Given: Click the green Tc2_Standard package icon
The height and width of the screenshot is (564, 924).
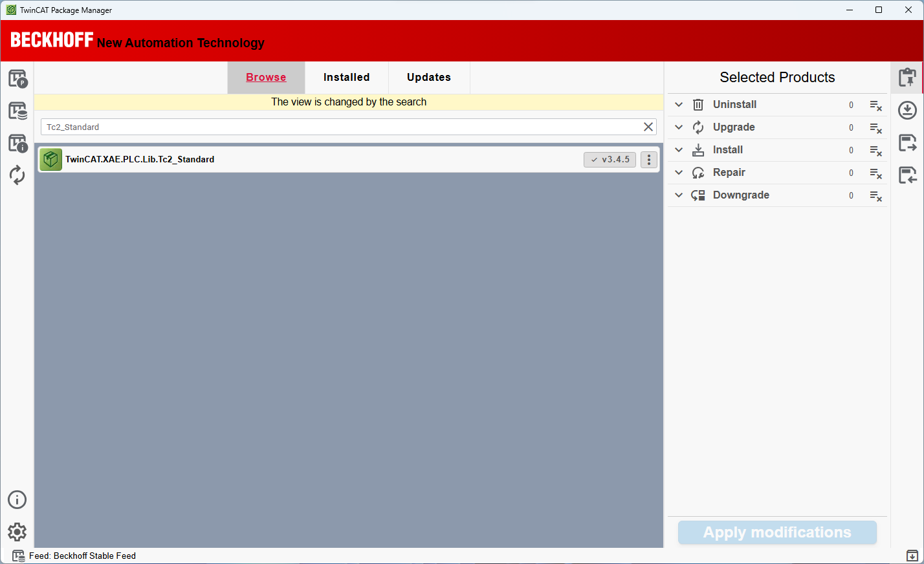Looking at the screenshot, I should click(50, 159).
